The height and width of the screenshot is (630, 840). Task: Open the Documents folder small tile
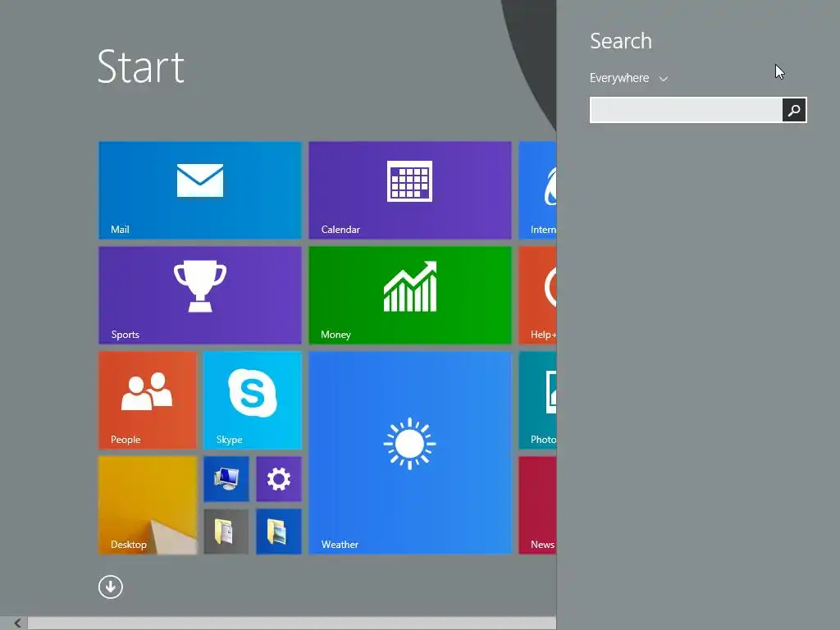click(226, 532)
